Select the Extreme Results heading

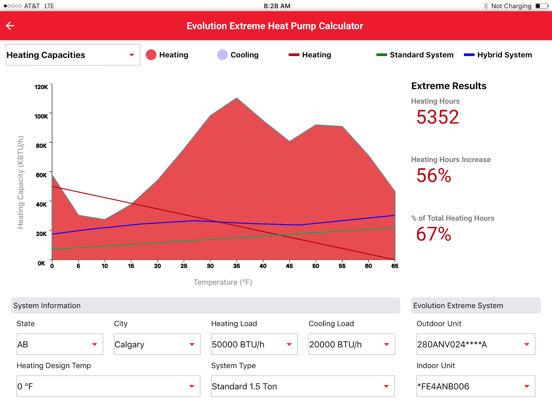tap(449, 86)
